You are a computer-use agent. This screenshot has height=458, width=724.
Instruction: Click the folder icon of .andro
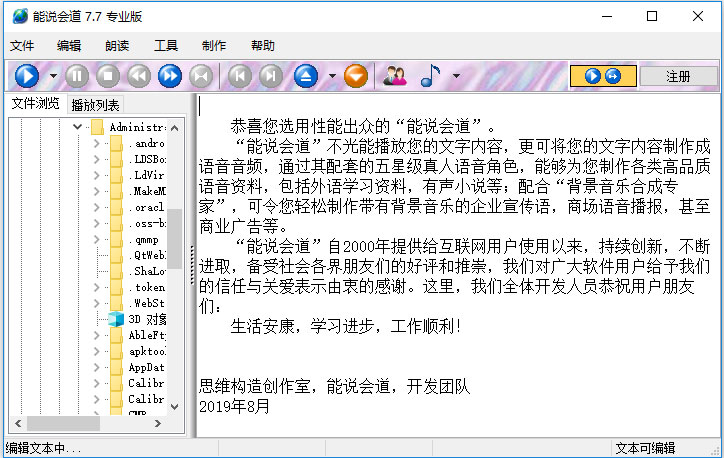click(116, 143)
